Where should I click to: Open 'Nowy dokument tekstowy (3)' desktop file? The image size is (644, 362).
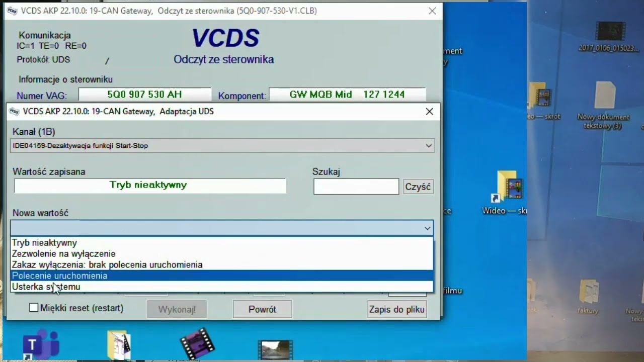tap(603, 106)
